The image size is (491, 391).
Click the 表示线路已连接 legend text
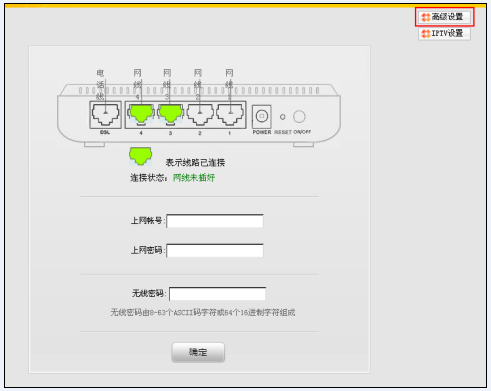(195, 163)
